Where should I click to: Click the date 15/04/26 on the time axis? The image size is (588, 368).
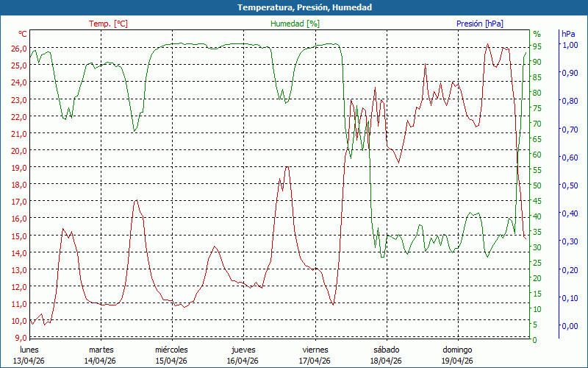point(172,361)
